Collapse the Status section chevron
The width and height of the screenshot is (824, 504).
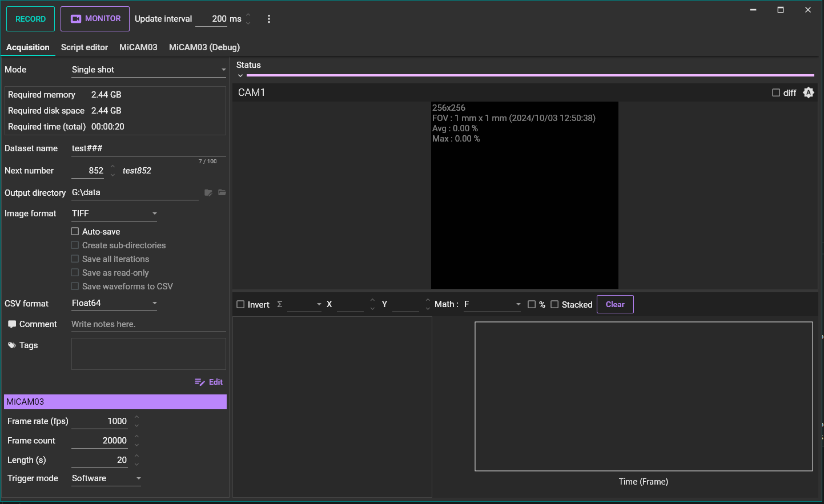[240, 75]
